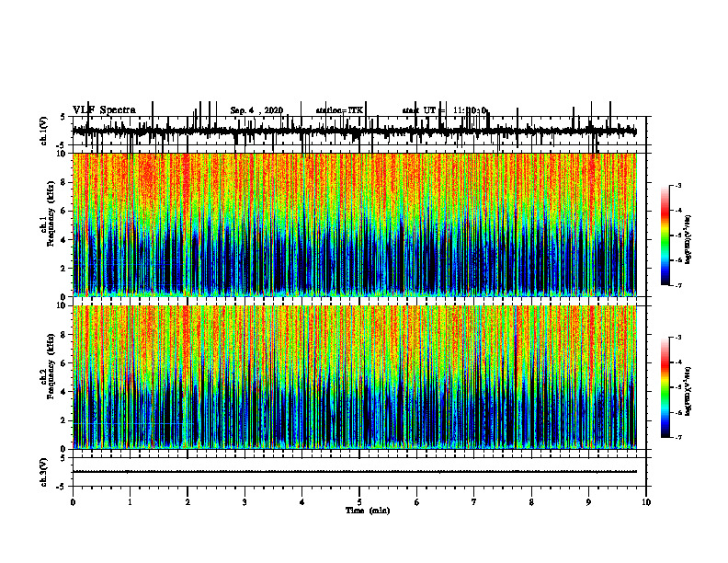Click the "10" label on the time axis

(x=646, y=502)
